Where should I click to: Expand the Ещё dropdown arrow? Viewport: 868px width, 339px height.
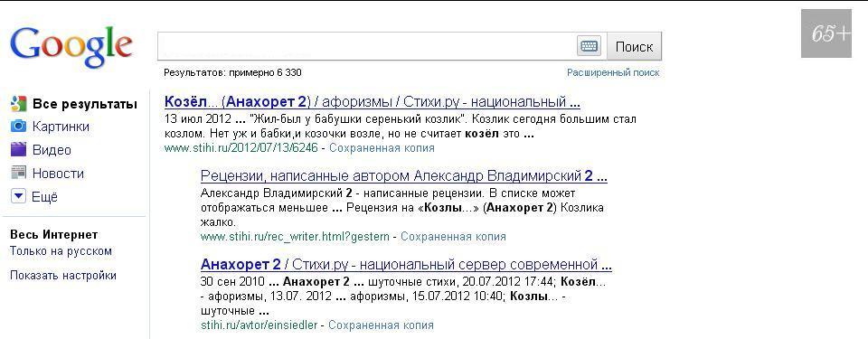(18, 196)
